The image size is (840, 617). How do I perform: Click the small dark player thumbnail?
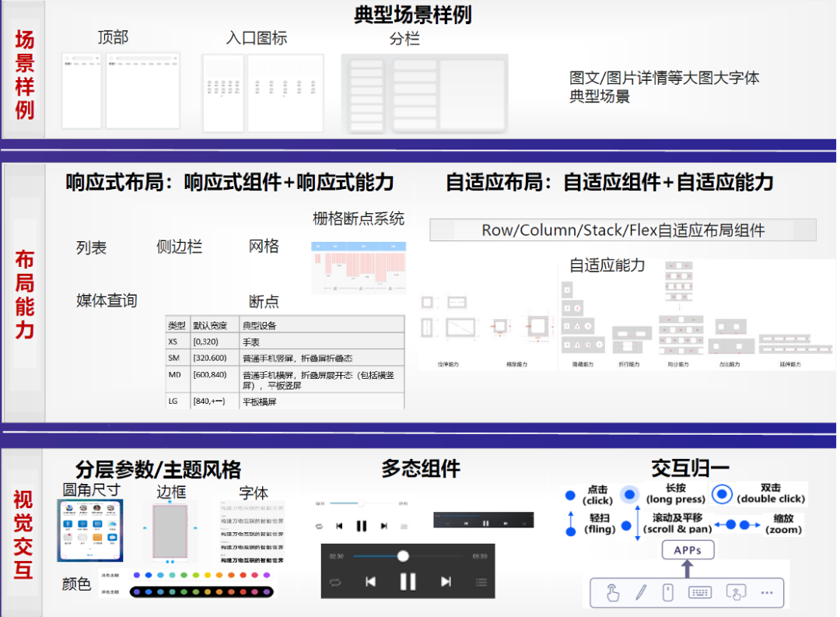(483, 520)
